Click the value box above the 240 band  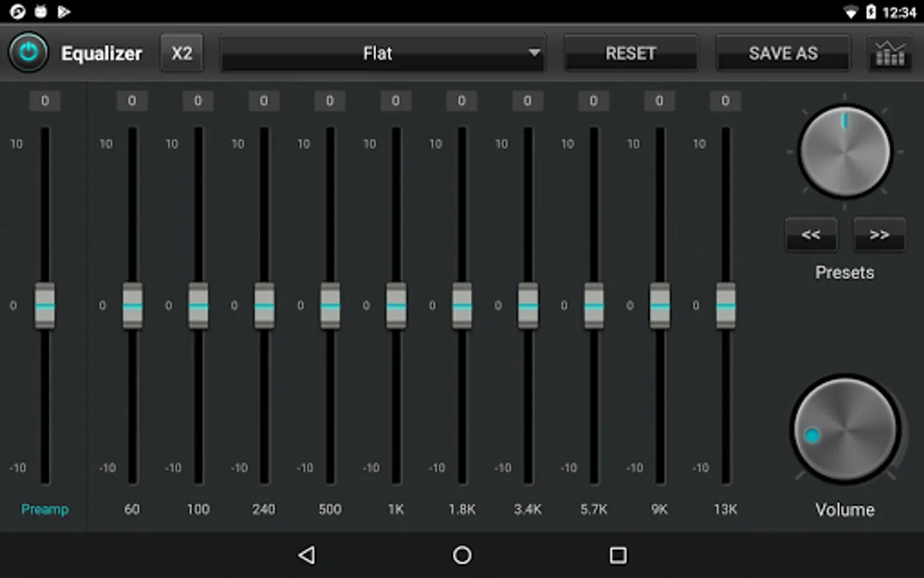264,101
